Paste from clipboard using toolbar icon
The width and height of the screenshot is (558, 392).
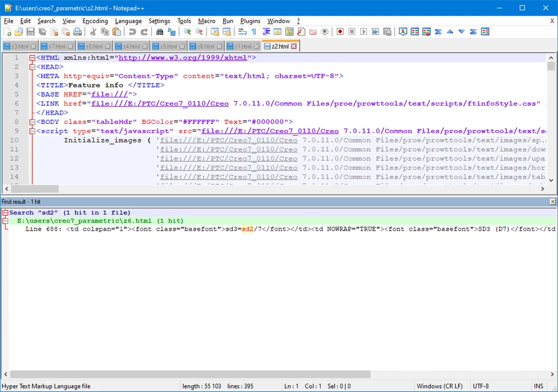(x=116, y=32)
